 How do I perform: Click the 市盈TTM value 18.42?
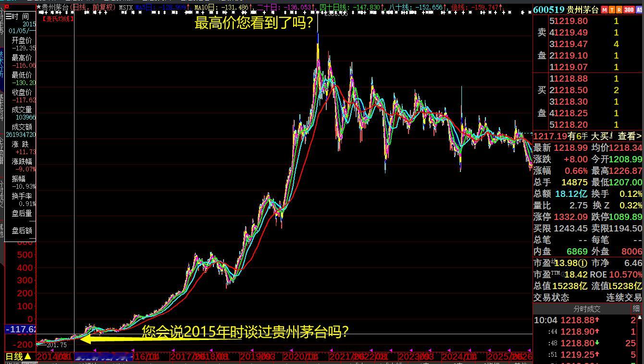coord(576,275)
